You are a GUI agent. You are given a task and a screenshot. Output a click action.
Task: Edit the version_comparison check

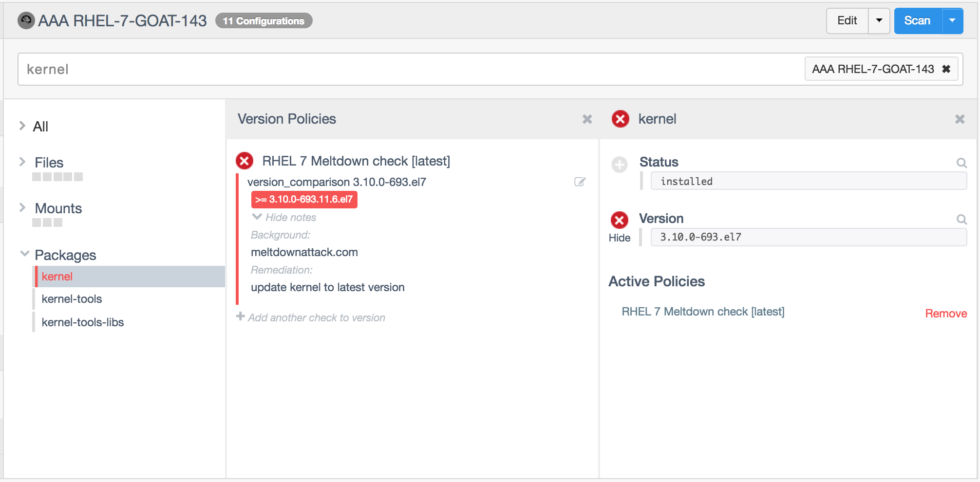[580, 182]
